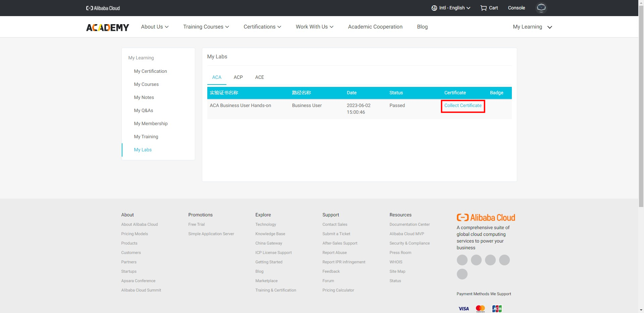Image resolution: width=644 pixels, height=313 pixels.
Task: Open the Blog menu item
Action: (x=422, y=27)
